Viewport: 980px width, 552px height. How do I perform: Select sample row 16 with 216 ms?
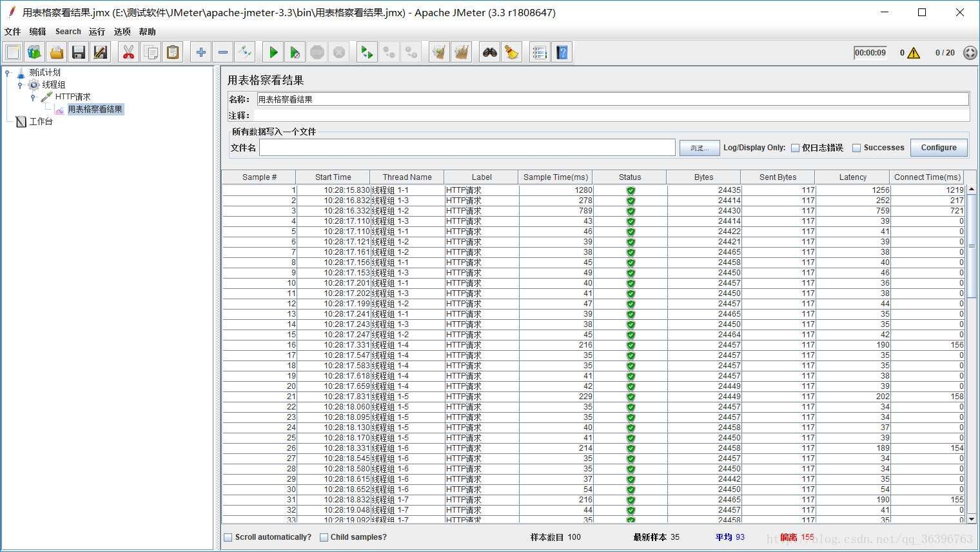coord(593,345)
